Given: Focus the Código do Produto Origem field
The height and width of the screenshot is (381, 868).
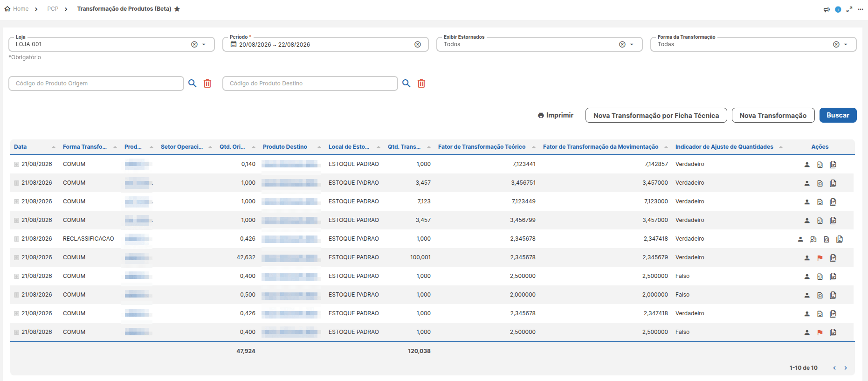Looking at the screenshot, I should pos(96,83).
